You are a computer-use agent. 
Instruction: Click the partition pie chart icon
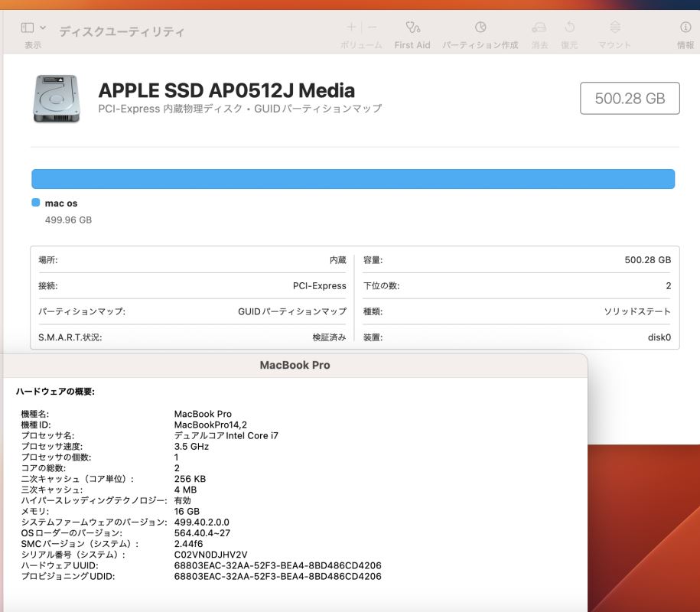pyautogui.click(x=480, y=28)
